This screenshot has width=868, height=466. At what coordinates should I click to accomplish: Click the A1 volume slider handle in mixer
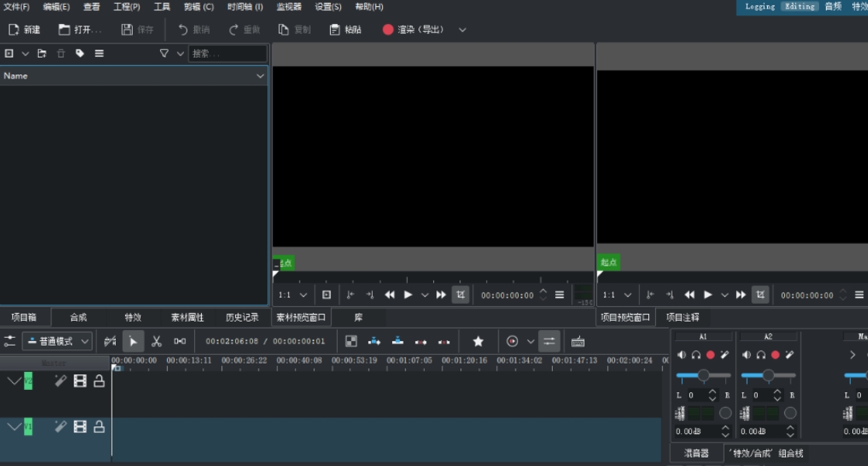703,375
